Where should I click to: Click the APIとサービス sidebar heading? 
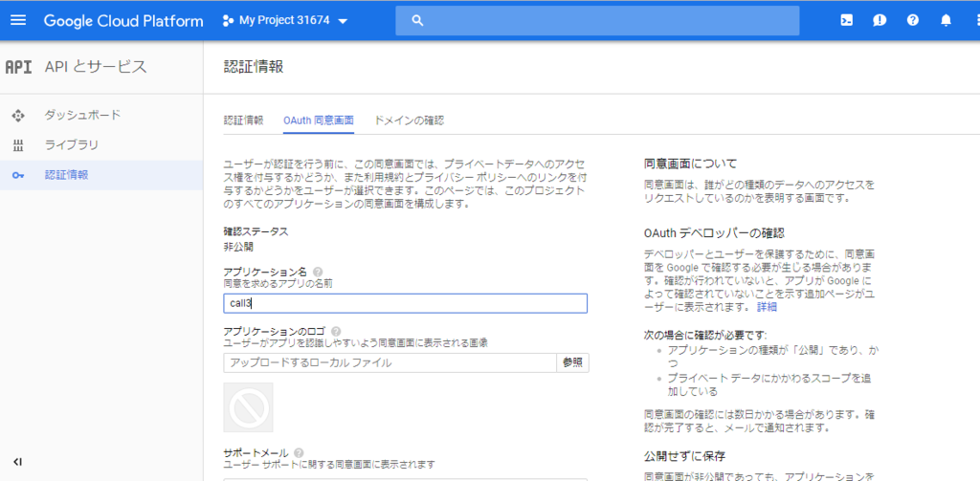click(x=96, y=67)
